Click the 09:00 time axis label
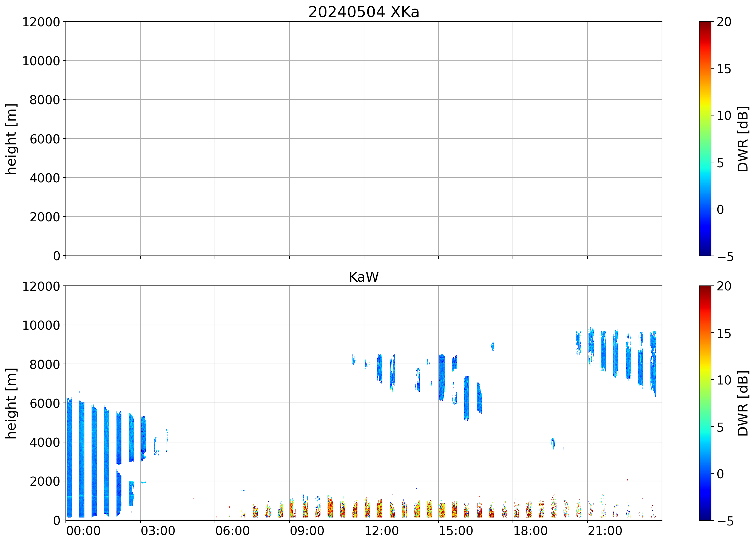This screenshot has width=756, height=543. (307, 531)
